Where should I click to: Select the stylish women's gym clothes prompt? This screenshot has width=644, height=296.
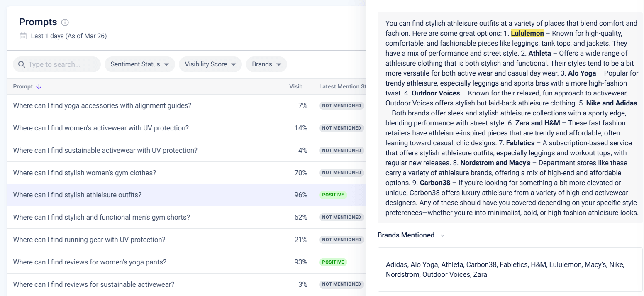coord(85,173)
